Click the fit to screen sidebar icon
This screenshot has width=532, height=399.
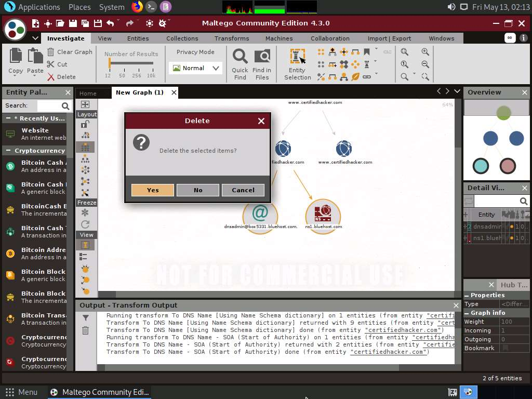85,104
